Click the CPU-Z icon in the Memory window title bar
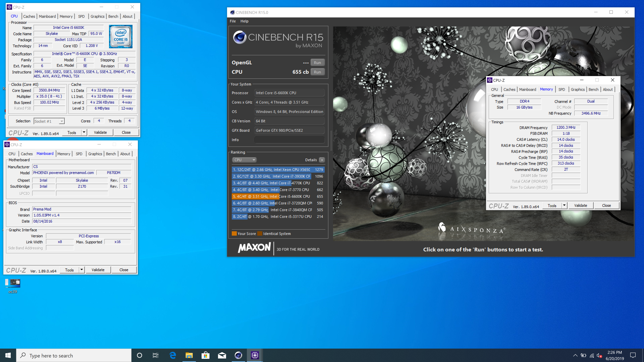This screenshot has height=362, width=644. click(x=490, y=80)
